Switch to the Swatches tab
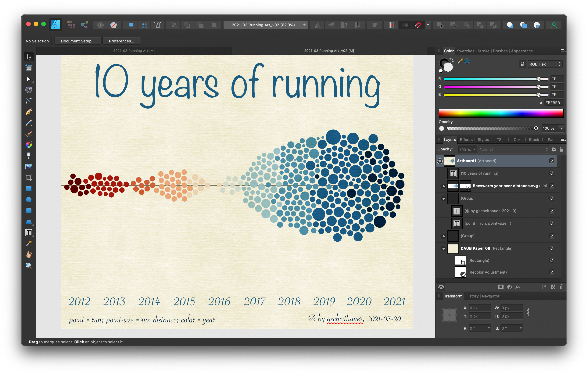588x374 pixels. 465,51
